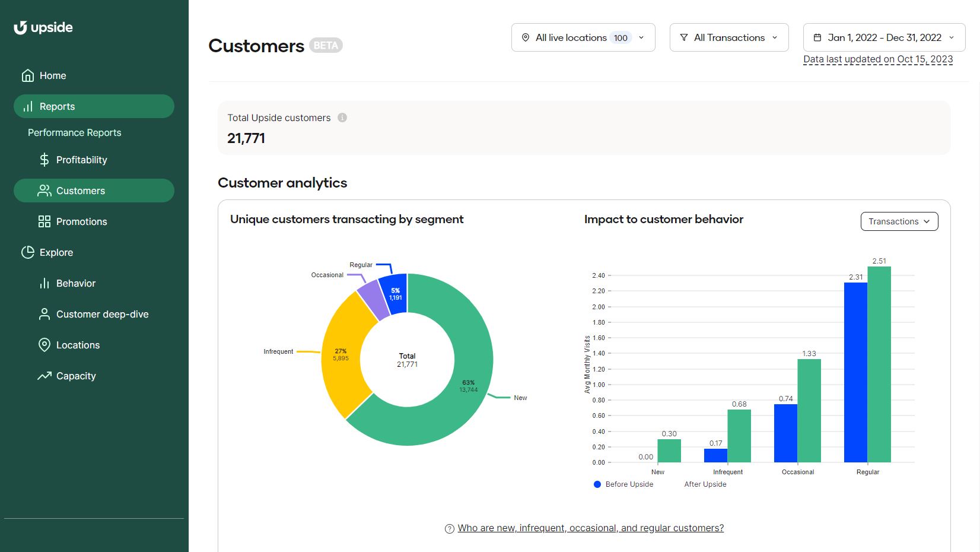
Task: Click the info icon beside Total Upside customers
Action: tap(342, 118)
